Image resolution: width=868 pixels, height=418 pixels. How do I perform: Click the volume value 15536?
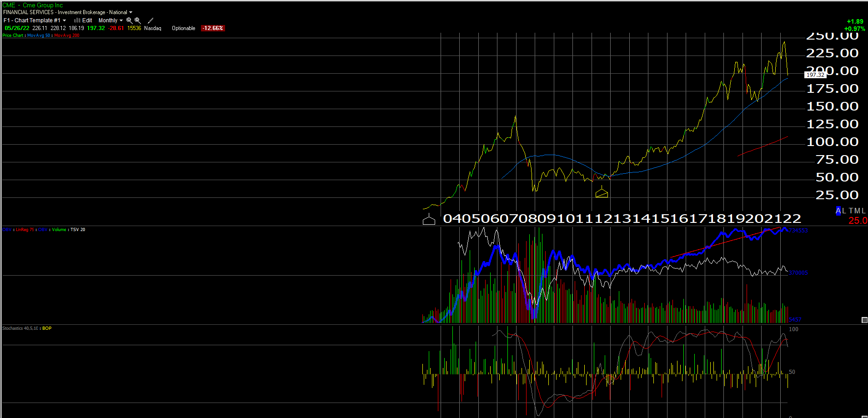134,28
